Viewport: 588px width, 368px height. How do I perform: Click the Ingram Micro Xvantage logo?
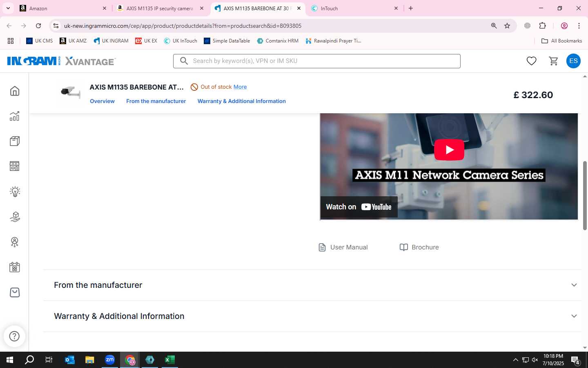point(62,61)
